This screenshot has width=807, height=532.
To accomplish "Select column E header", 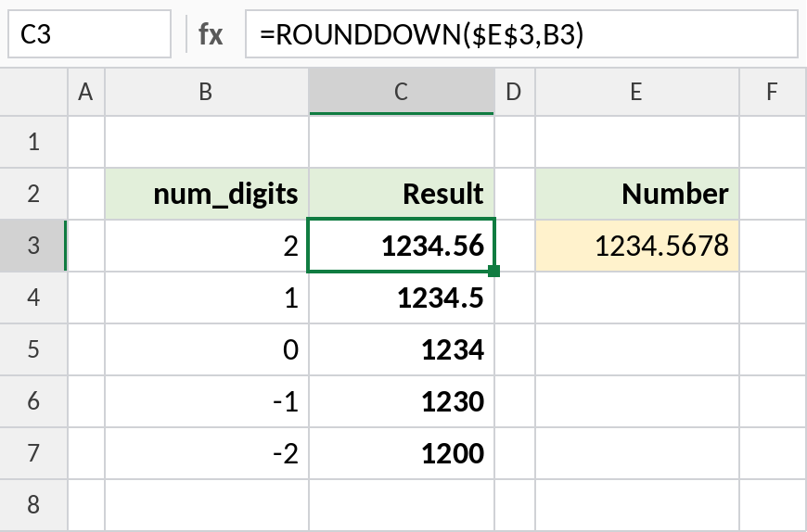I will click(x=637, y=92).
